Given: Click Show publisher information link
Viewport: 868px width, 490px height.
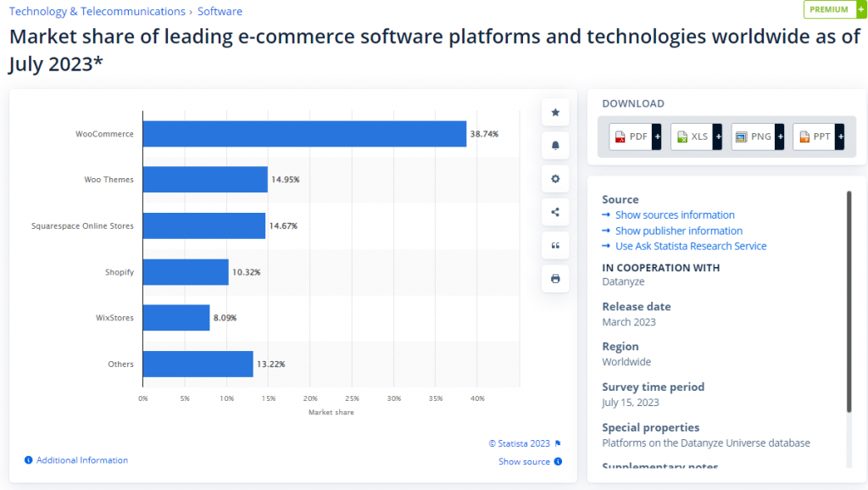Looking at the screenshot, I should click(x=679, y=231).
